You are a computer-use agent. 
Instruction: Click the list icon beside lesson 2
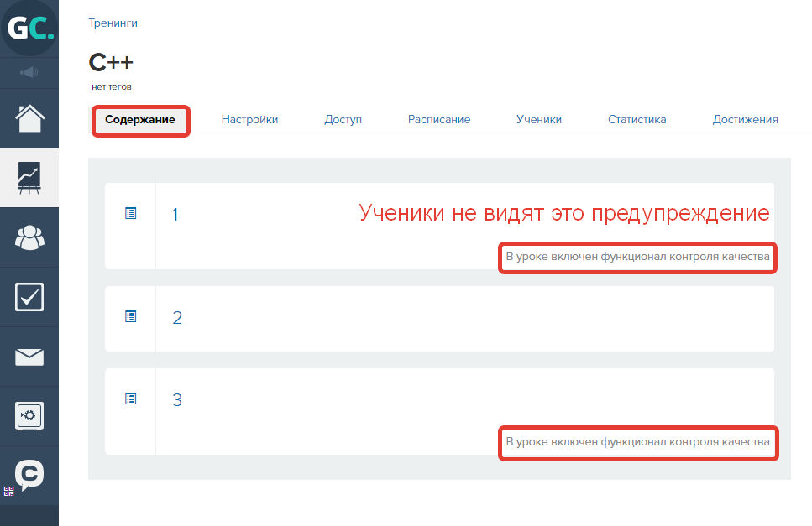130,317
